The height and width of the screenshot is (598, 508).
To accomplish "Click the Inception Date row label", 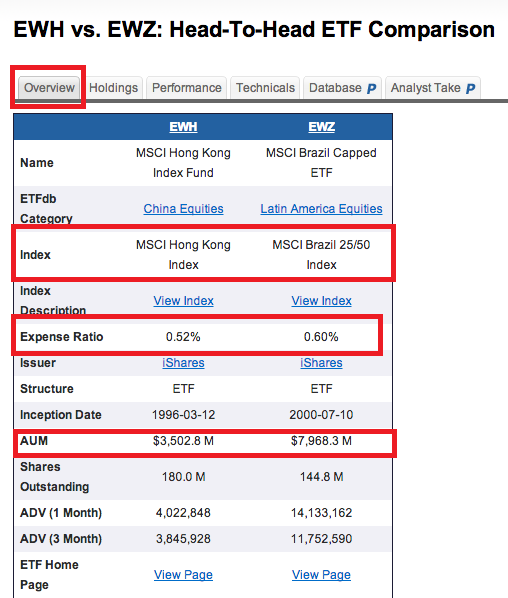I will coord(61,415).
